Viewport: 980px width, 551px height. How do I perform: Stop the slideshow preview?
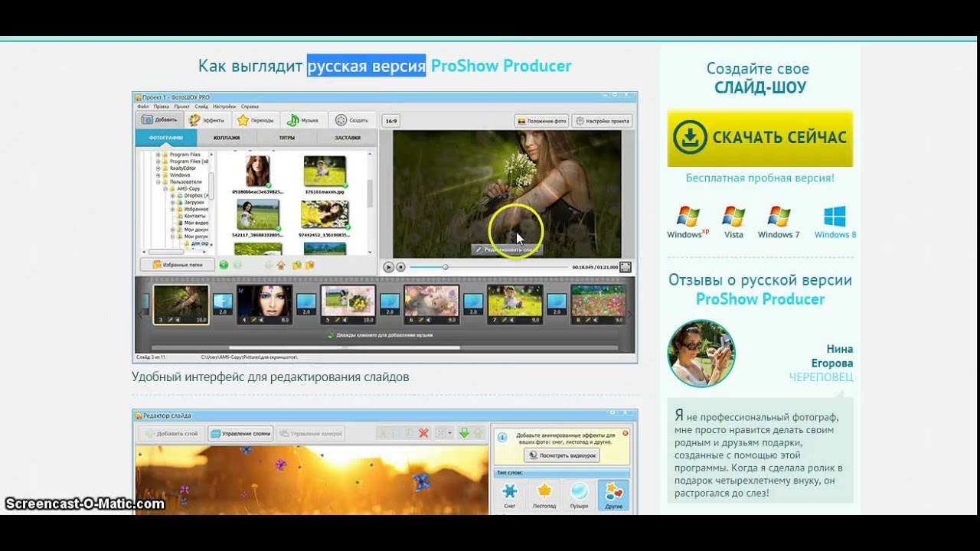(400, 267)
